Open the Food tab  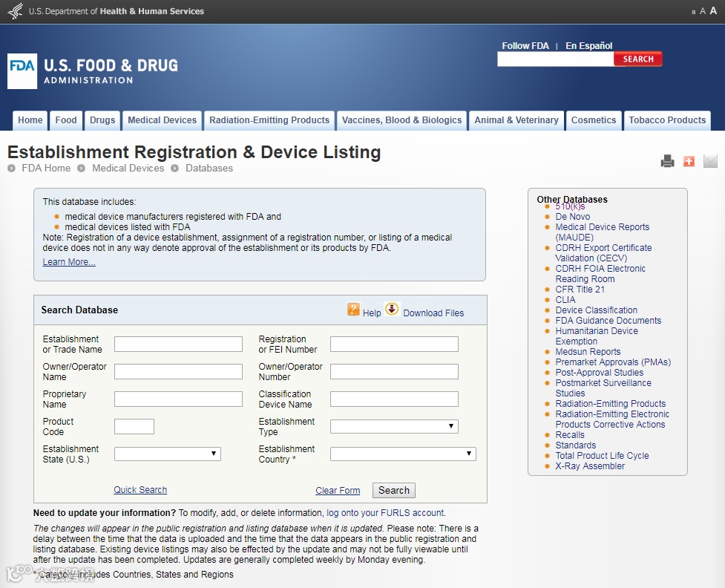[x=66, y=120]
